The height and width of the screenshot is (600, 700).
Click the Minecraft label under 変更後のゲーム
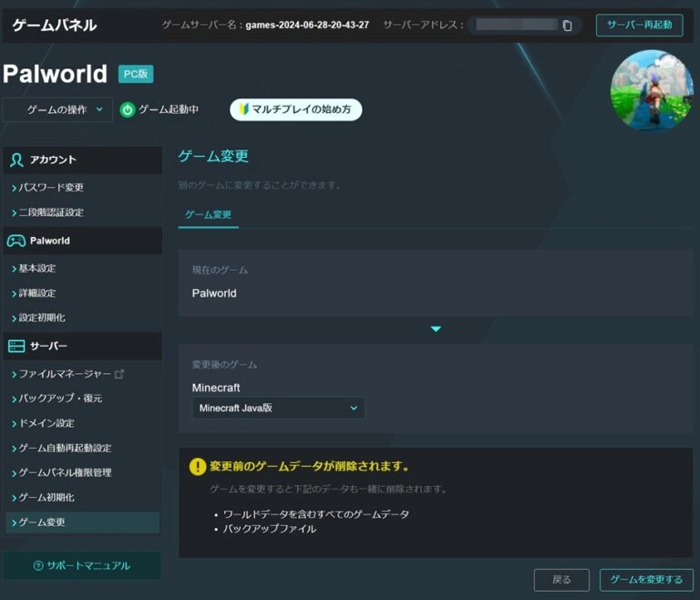216,388
